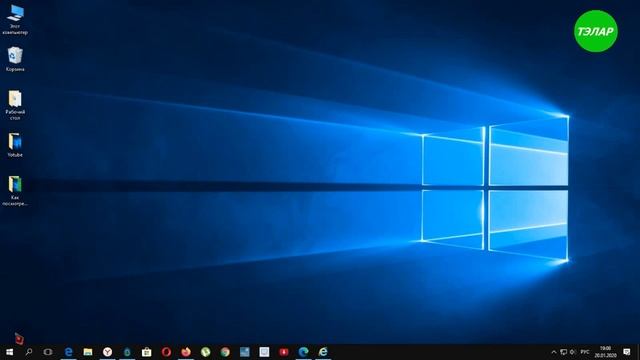Select the Youtube folder on desktop
This screenshot has height=360, width=640.
15,144
